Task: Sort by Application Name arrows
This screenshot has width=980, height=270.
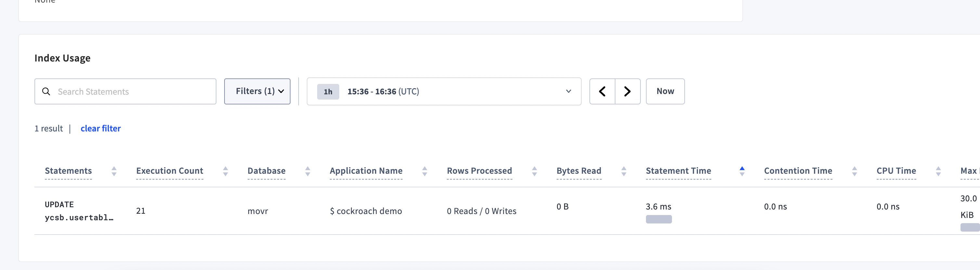Action: click(x=425, y=171)
